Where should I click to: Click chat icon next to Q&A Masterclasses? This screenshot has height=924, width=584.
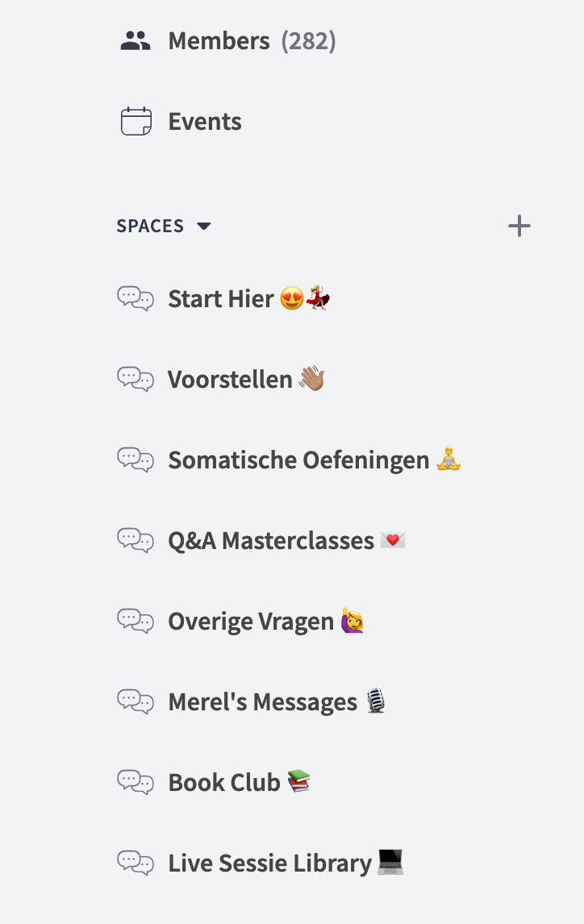point(136,540)
